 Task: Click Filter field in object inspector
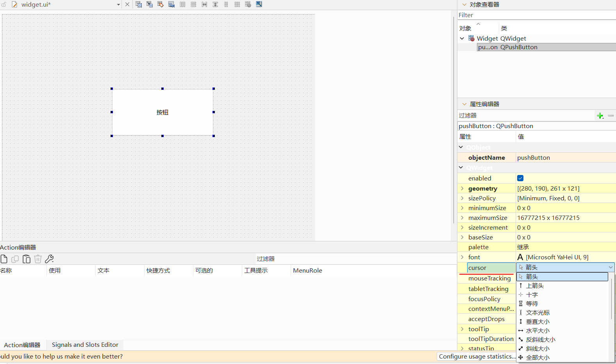pyautogui.click(x=536, y=15)
